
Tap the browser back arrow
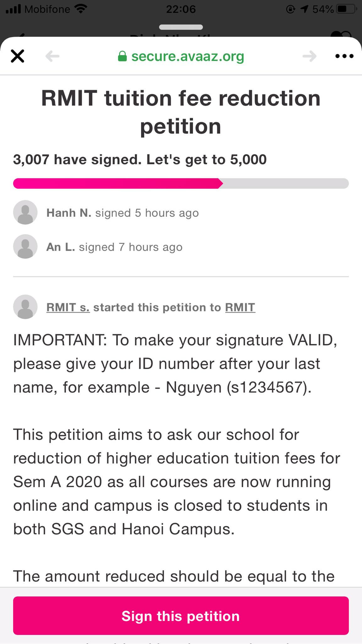click(x=52, y=56)
